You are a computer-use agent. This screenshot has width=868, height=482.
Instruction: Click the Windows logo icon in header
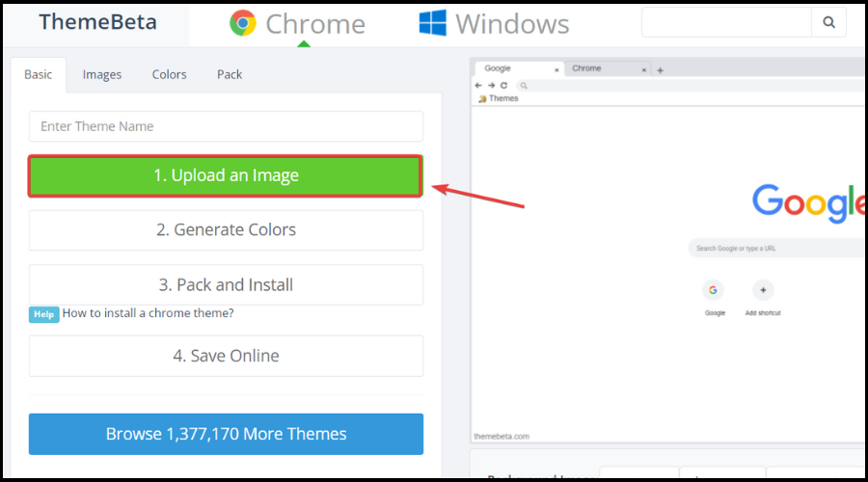click(432, 23)
